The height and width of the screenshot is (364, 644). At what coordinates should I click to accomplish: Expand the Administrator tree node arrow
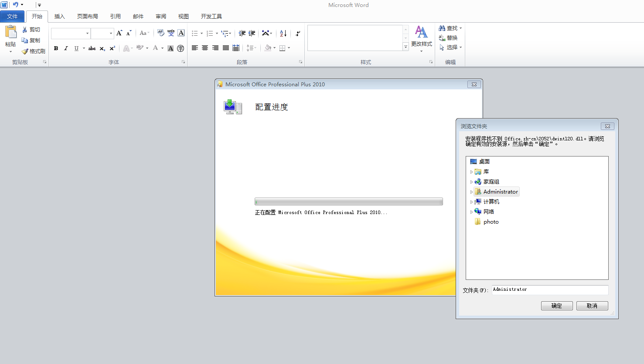click(471, 192)
